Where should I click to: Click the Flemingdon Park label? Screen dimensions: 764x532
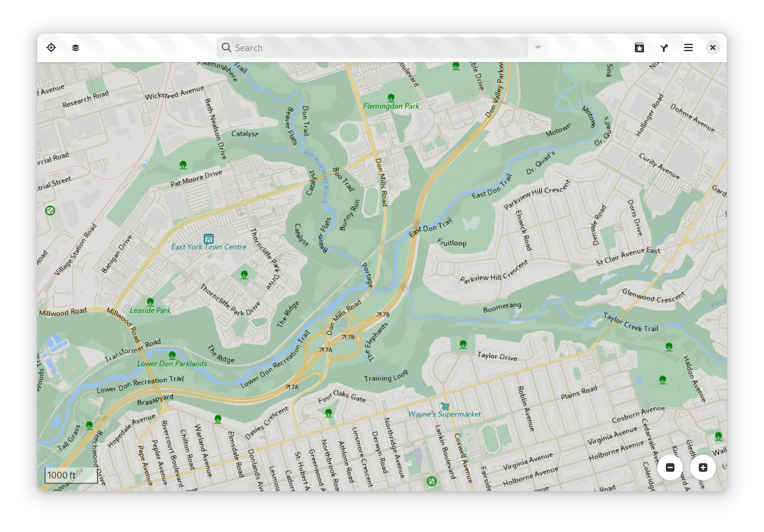(391, 107)
